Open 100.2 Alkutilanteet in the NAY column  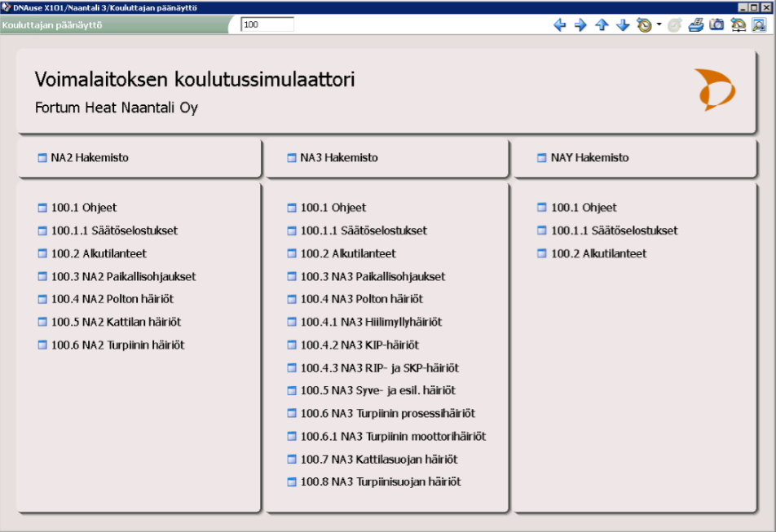[x=593, y=253]
